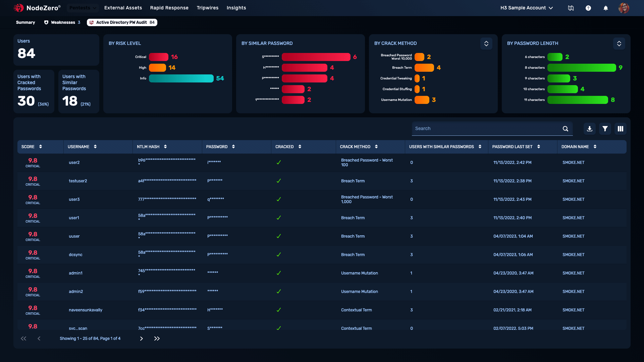Sort table by Cracked column

[x=300, y=146]
